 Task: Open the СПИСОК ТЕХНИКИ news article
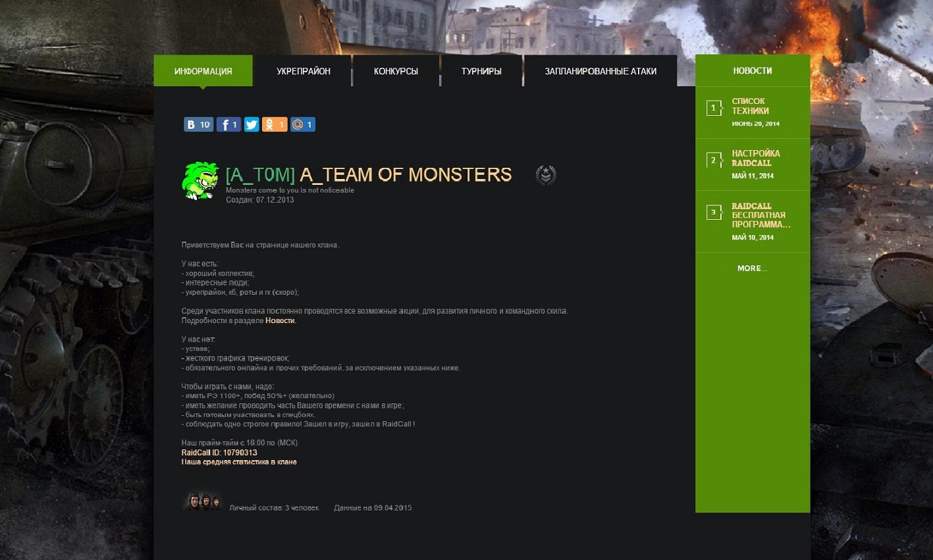coord(751,106)
